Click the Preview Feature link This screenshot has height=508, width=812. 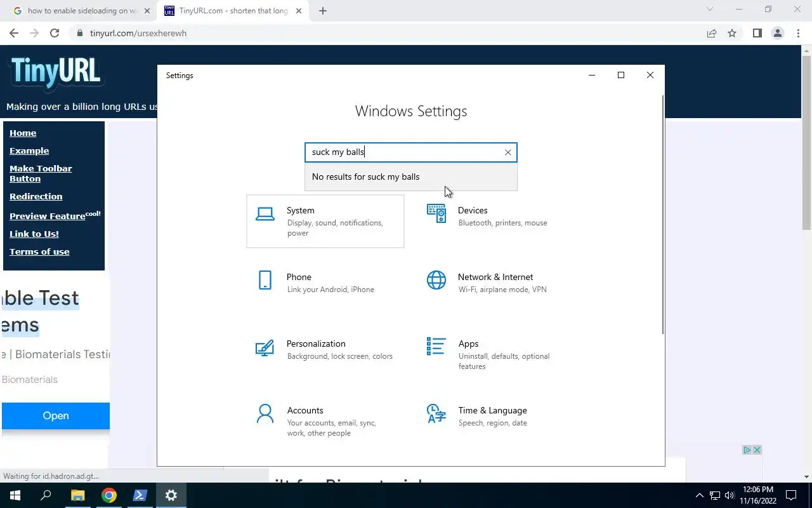point(55,215)
